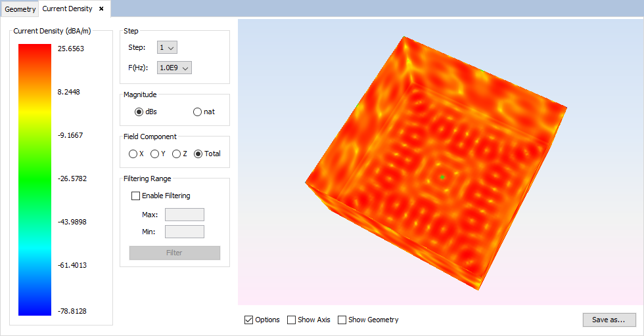Click the Save as... button
Viewport: 644px width, 336px height.
click(x=609, y=320)
